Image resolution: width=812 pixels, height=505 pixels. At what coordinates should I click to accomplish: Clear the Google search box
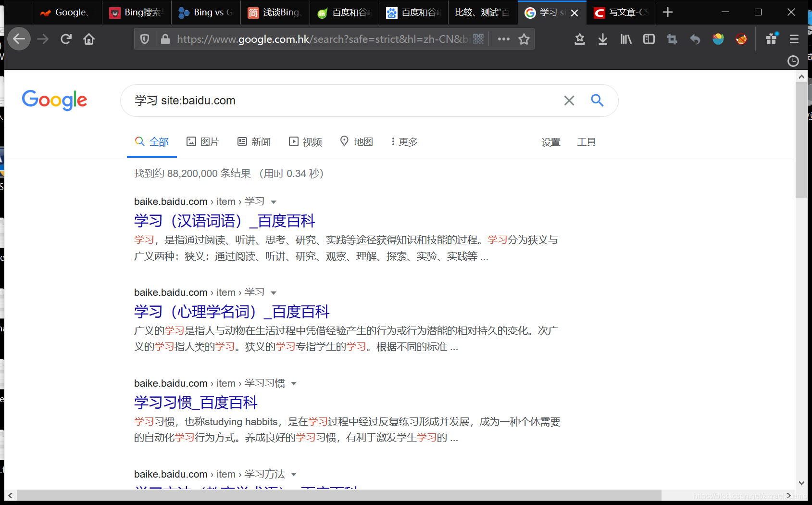point(569,101)
